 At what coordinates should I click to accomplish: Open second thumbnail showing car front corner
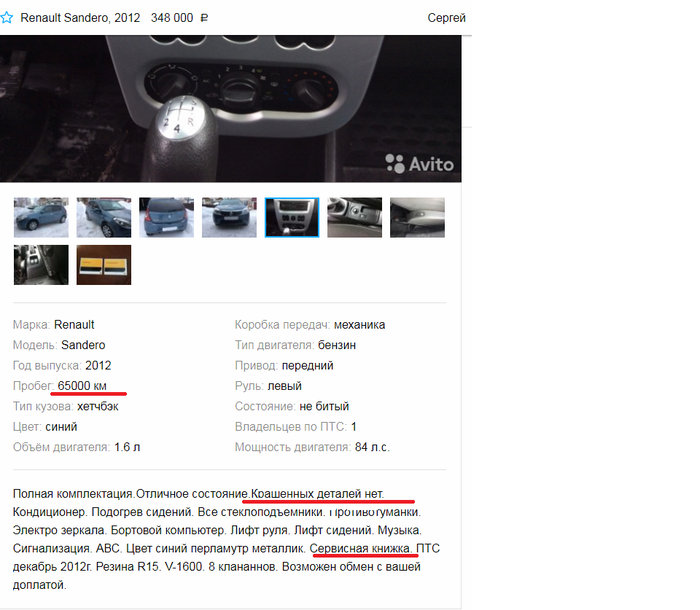[x=104, y=217]
